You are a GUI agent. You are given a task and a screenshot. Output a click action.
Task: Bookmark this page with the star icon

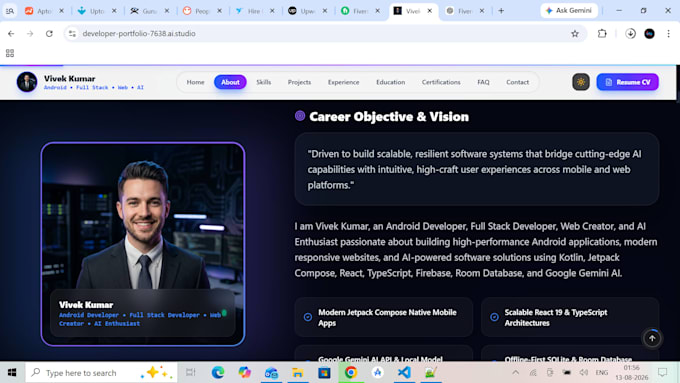click(575, 33)
